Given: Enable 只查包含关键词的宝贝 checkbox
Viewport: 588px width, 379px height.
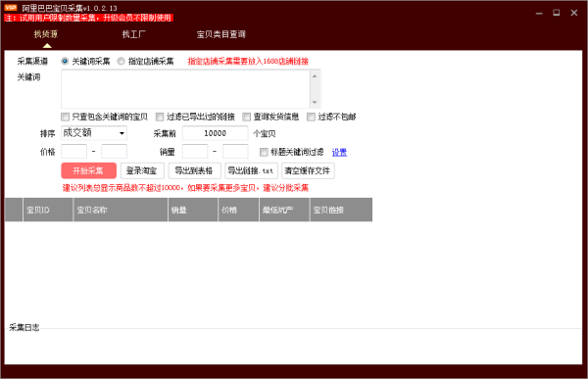Looking at the screenshot, I should [x=65, y=117].
